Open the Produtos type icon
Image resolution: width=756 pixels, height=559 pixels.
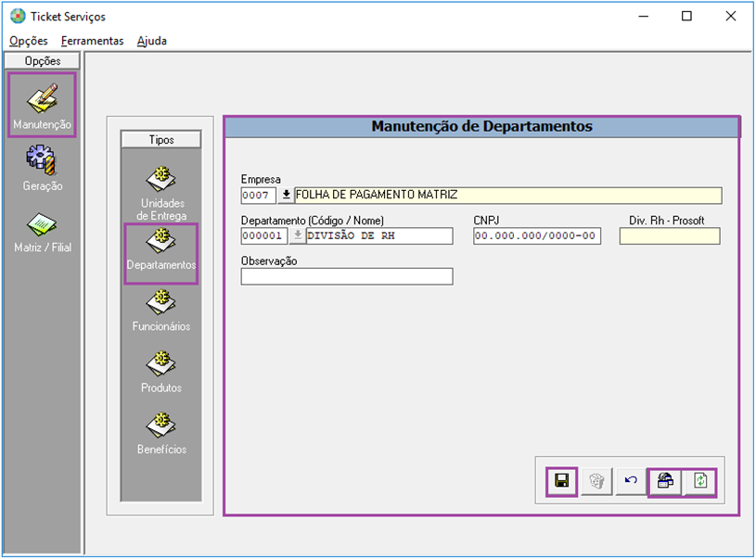click(x=161, y=363)
